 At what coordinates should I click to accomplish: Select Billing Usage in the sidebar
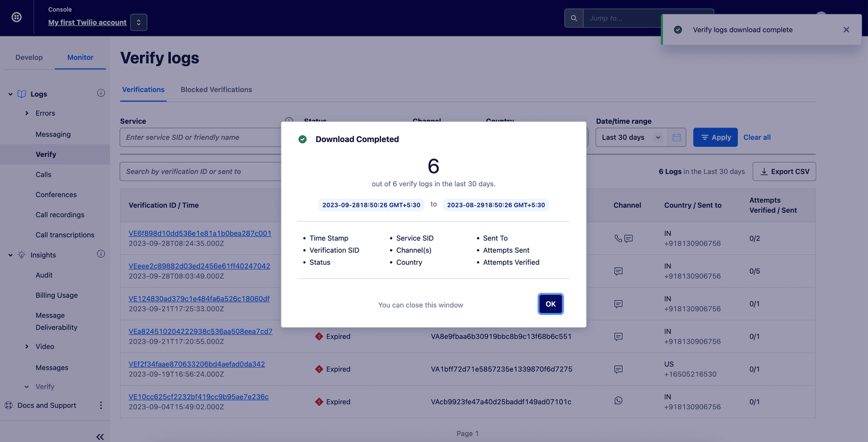(56, 295)
